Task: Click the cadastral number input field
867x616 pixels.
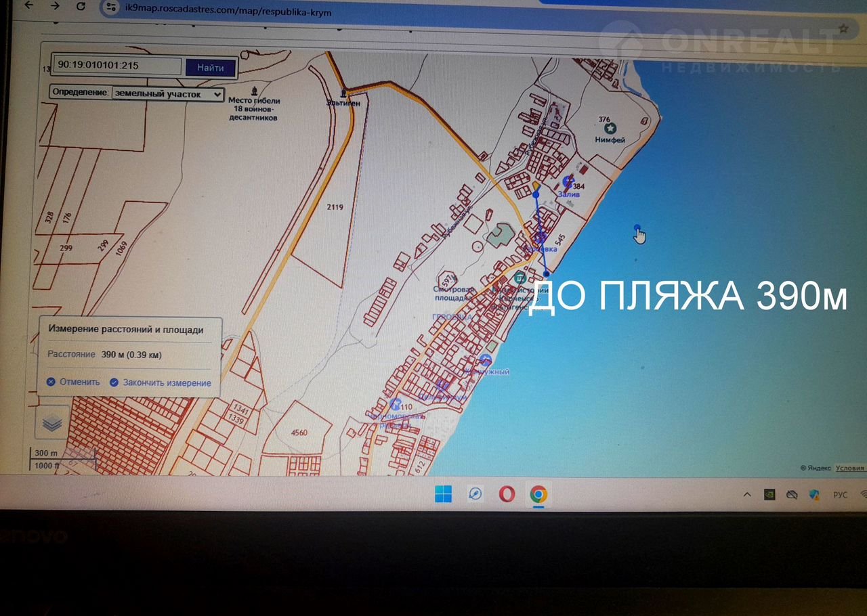Action: pyautogui.click(x=118, y=66)
